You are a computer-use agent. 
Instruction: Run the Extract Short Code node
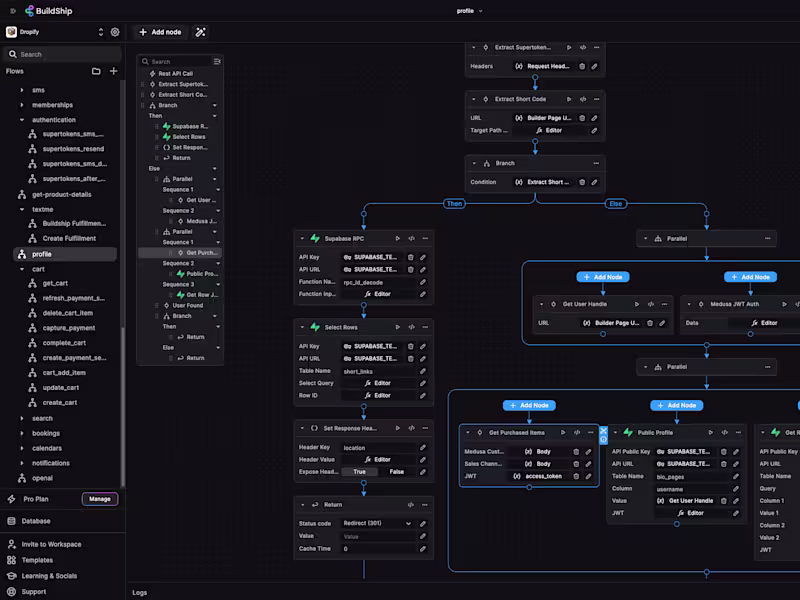569,99
